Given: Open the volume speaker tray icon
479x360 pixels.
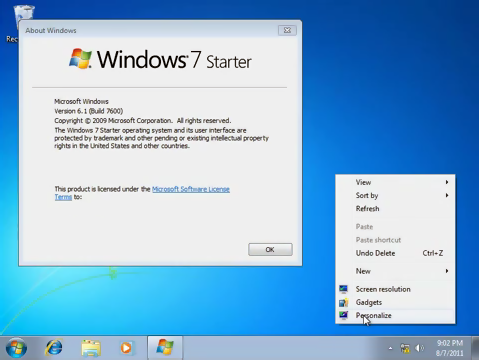Looking at the screenshot, I should (420, 348).
